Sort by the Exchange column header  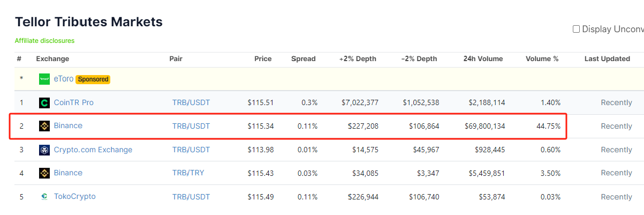52,59
